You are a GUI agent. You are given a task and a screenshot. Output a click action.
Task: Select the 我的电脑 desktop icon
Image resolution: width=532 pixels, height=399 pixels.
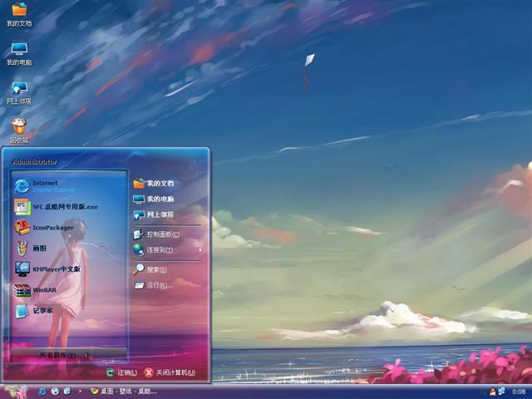(19, 53)
